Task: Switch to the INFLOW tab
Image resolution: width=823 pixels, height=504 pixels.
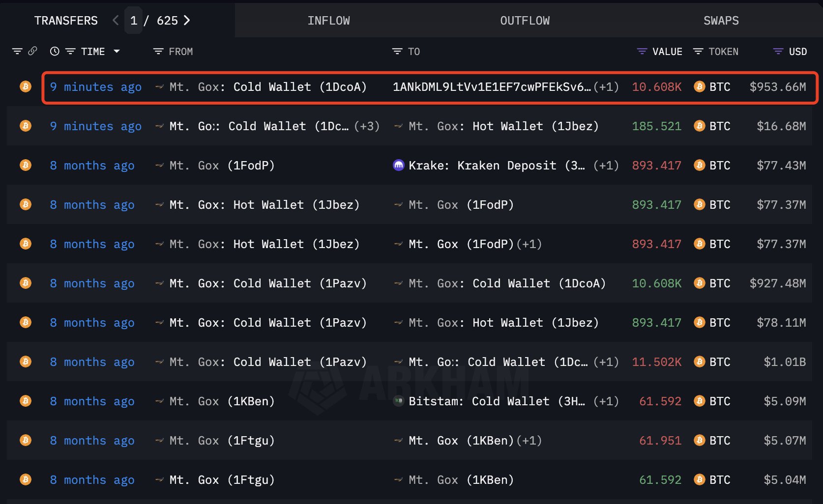Action: point(328,21)
